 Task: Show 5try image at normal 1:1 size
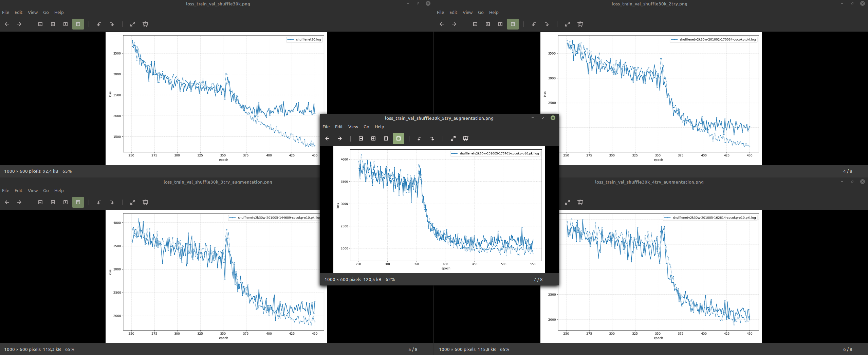tap(386, 138)
